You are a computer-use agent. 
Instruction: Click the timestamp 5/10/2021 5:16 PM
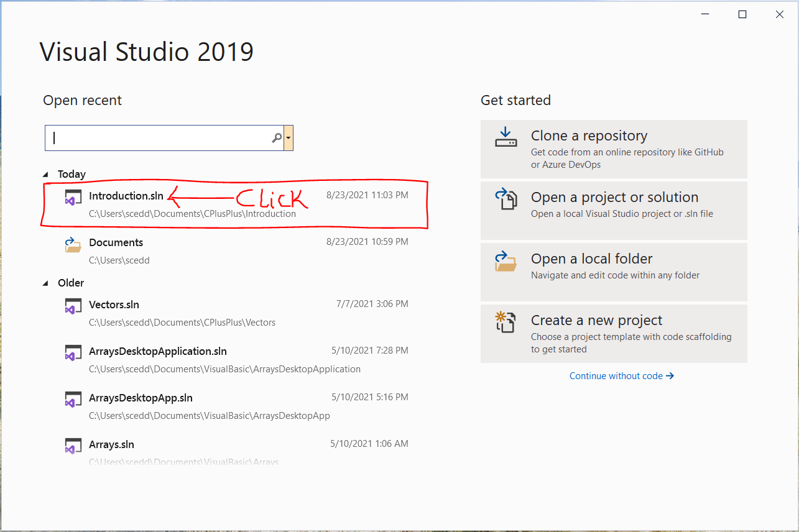(x=370, y=397)
